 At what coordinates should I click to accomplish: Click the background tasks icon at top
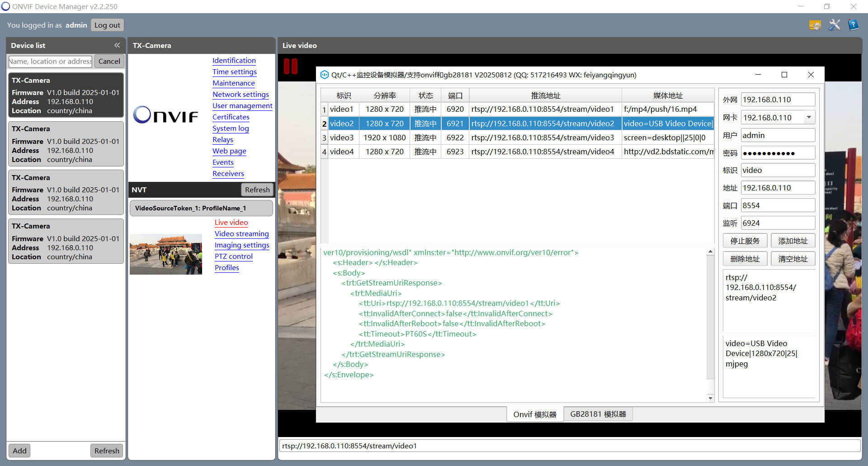point(815,25)
